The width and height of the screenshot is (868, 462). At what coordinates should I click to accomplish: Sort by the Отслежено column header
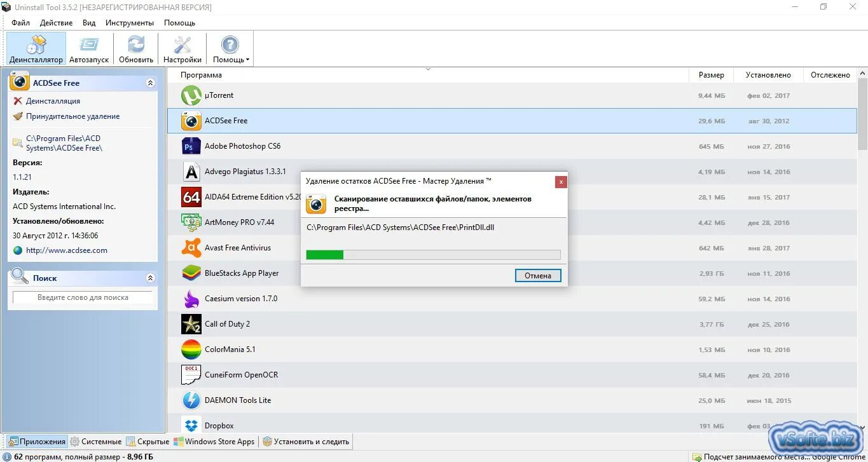click(830, 75)
